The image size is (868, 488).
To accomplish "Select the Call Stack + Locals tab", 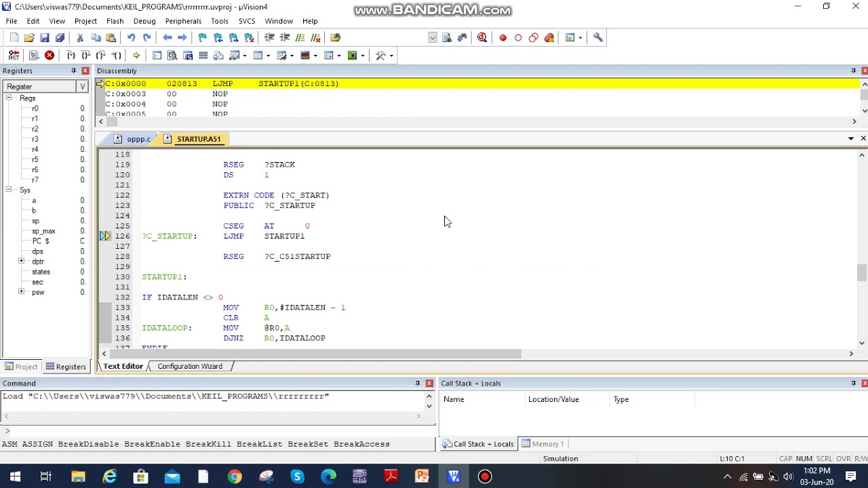I will 478,444.
